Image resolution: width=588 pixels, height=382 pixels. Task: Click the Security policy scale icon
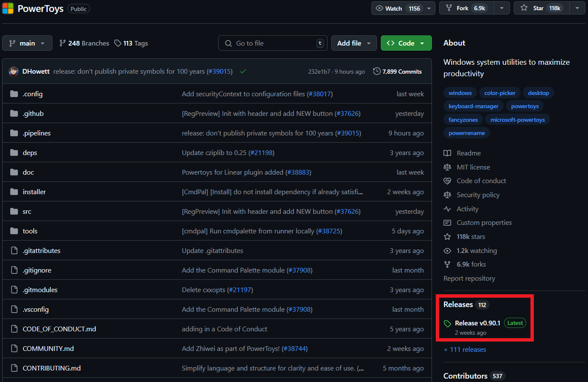[x=447, y=195]
